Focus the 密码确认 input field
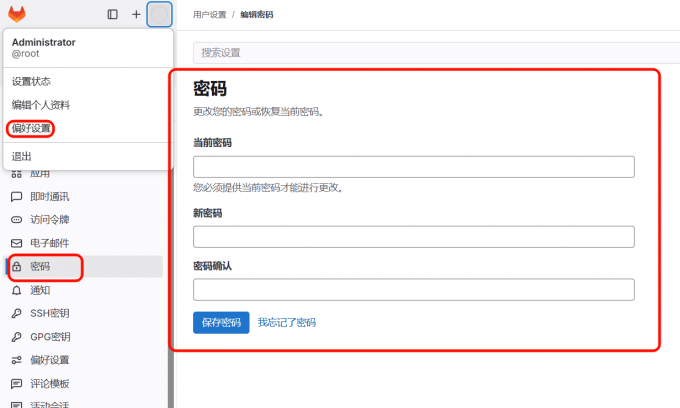This screenshot has width=680, height=408. (x=414, y=290)
